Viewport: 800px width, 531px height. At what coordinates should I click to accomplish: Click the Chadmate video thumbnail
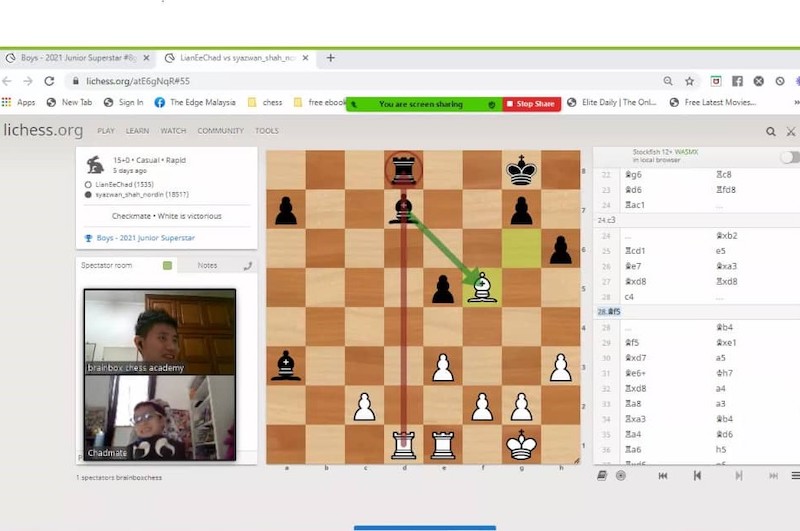[160, 417]
